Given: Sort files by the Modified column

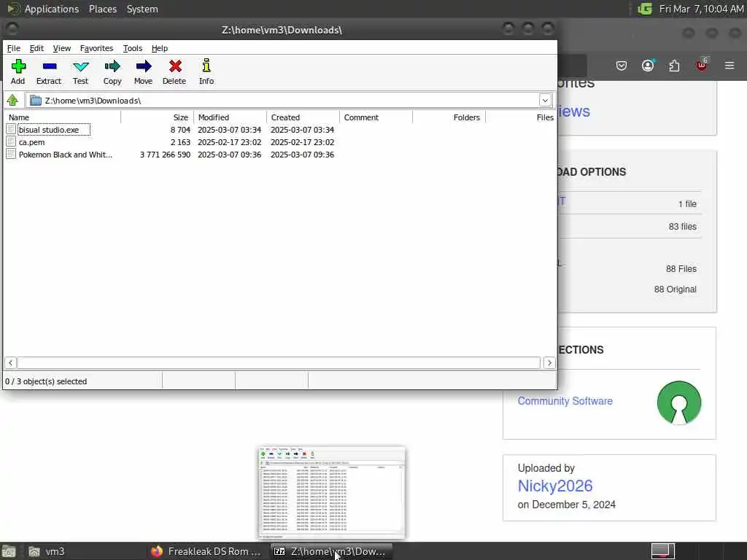Looking at the screenshot, I should point(230,117).
